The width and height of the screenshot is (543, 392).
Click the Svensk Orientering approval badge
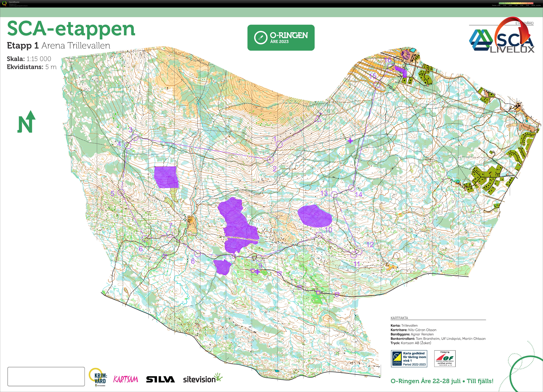(x=409, y=359)
